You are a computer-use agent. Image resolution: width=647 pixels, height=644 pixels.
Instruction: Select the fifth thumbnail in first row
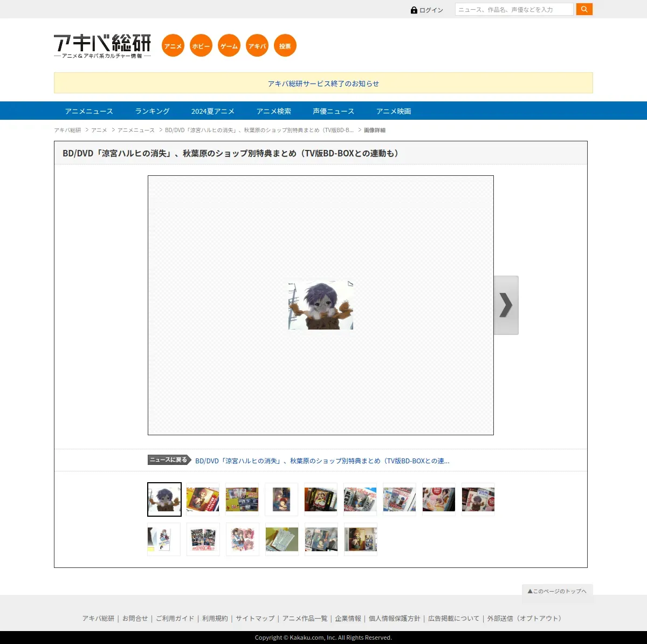click(x=321, y=499)
